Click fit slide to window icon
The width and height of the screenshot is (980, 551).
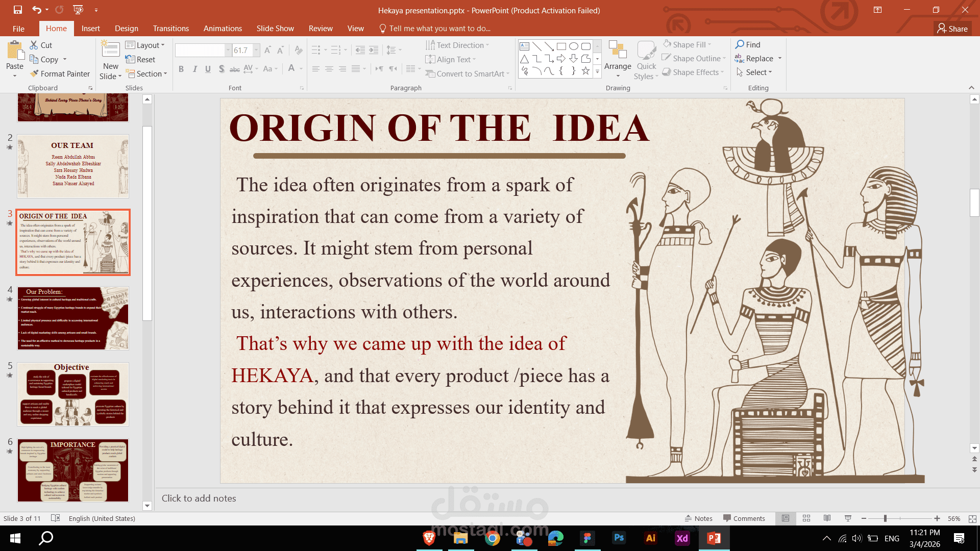(972, 518)
